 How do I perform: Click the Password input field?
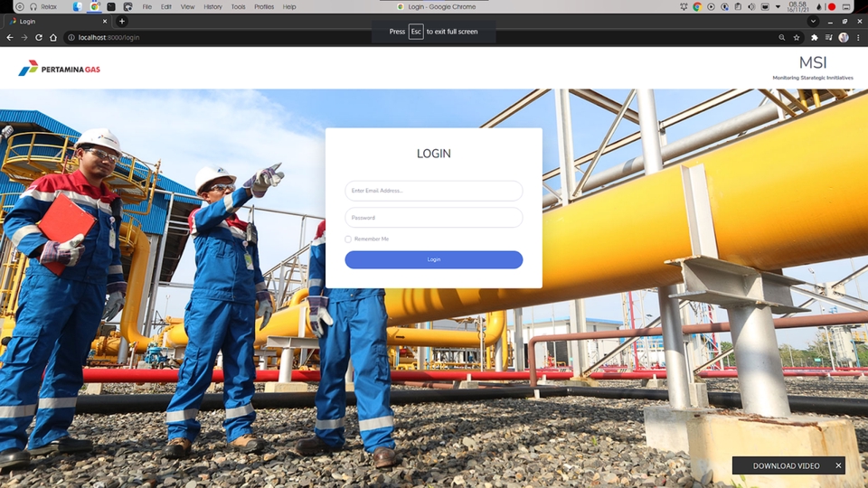433,218
